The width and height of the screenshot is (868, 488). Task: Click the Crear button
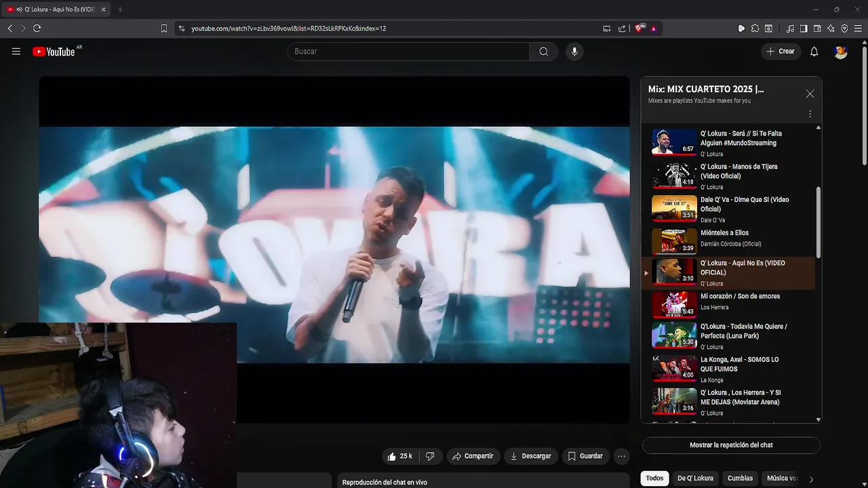tap(781, 52)
